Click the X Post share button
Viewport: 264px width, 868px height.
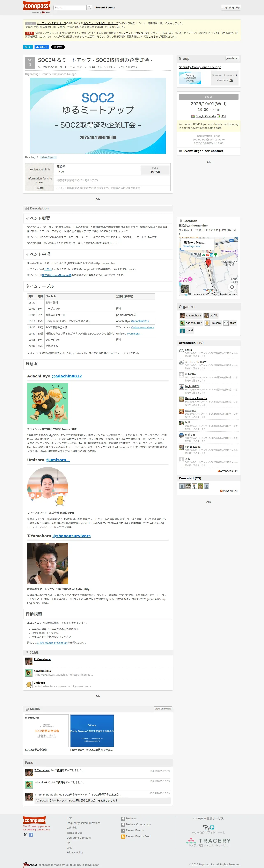pyautogui.click(x=58, y=47)
